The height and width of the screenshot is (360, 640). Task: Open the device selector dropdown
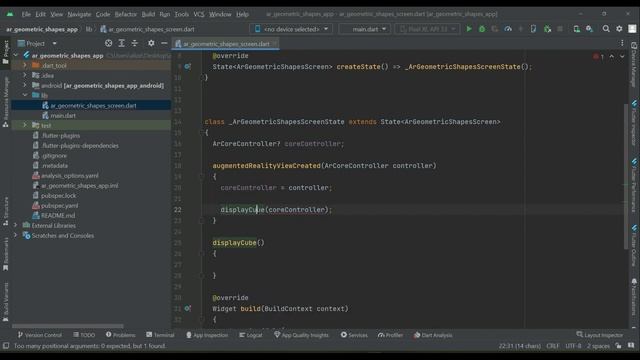[291, 29]
